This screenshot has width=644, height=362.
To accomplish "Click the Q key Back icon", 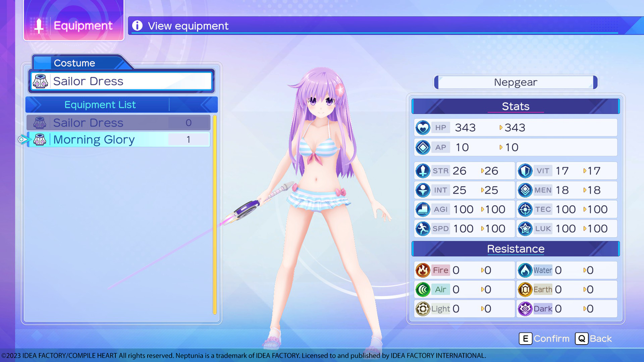I will pyautogui.click(x=582, y=339).
